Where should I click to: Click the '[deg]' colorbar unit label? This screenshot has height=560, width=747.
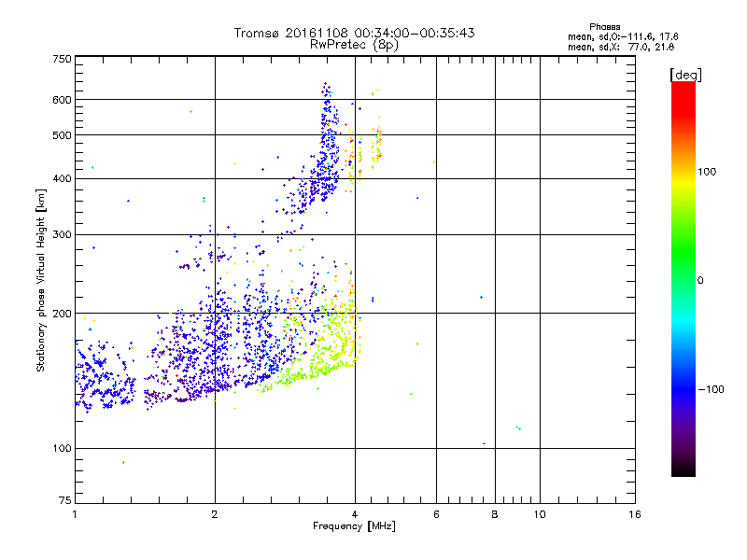(685, 75)
